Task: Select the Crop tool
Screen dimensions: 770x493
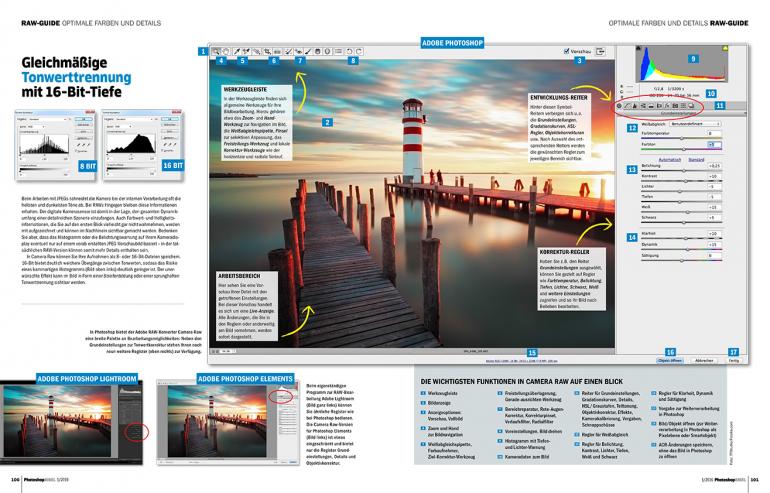Action: point(267,51)
